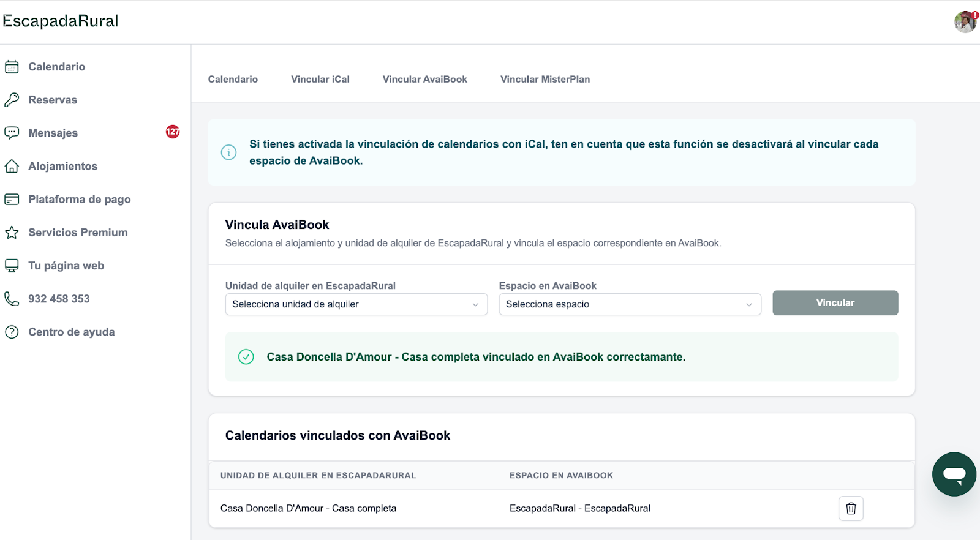The image size is (980, 540).
Task: Open the Selecciona unidad de alquiler dropdown
Action: point(356,304)
